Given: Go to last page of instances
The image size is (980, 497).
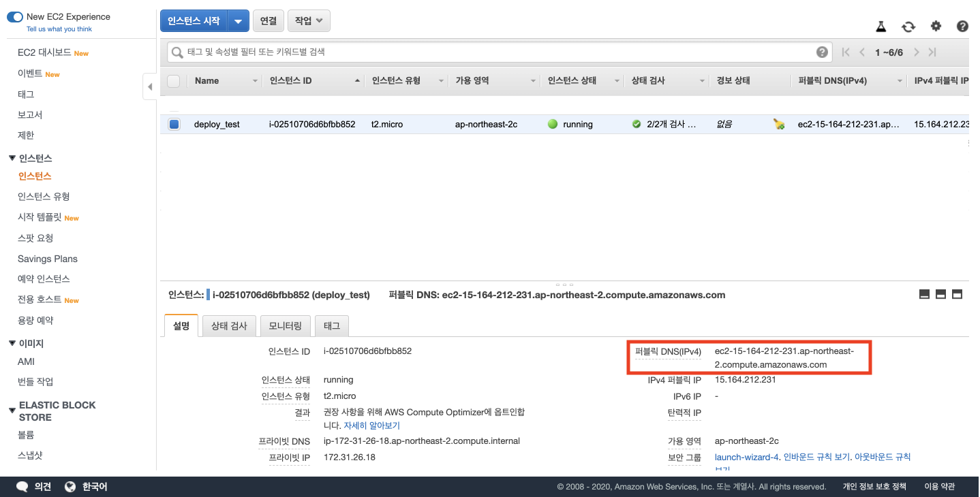Looking at the screenshot, I should click(932, 52).
